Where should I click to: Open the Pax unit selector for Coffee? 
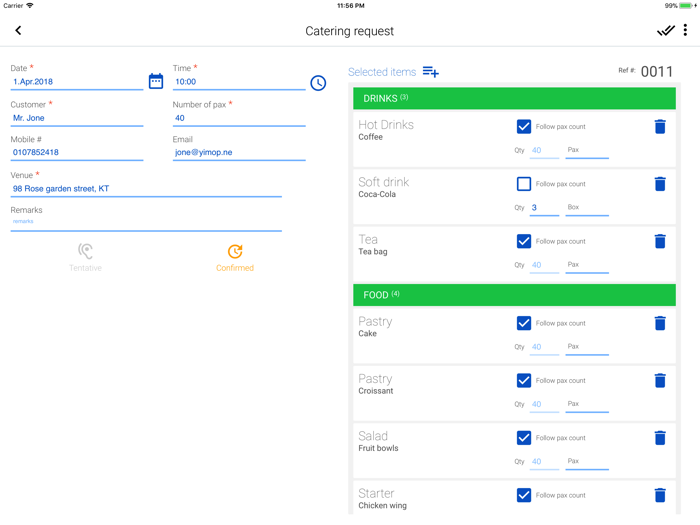coord(586,151)
